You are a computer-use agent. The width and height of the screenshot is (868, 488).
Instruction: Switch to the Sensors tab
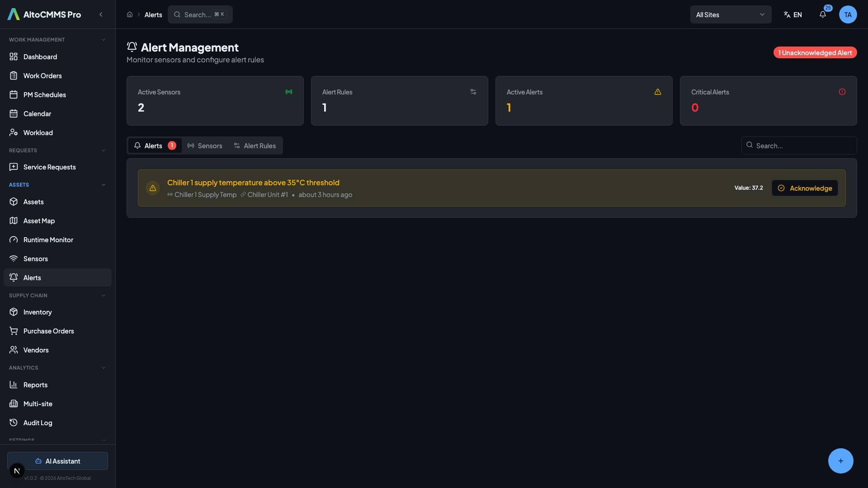point(205,145)
